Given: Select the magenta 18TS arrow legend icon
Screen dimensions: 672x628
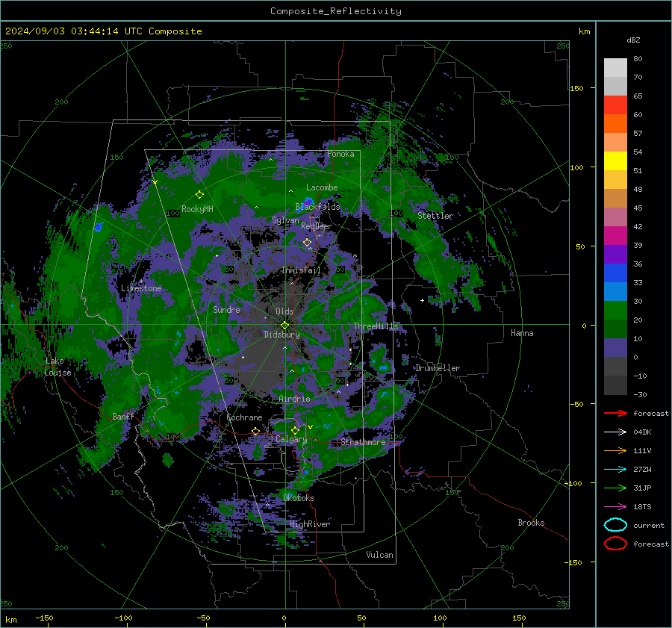Looking at the screenshot, I should click(x=615, y=507).
